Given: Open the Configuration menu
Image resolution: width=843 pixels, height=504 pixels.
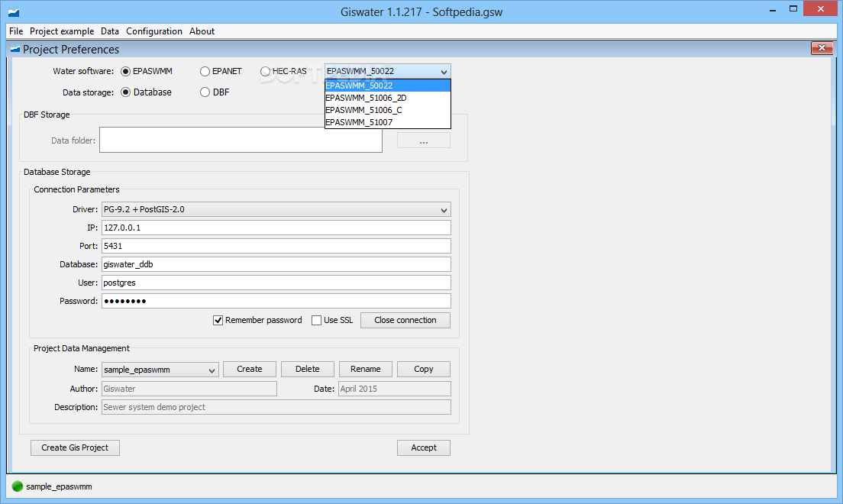Looking at the screenshot, I should coord(153,31).
